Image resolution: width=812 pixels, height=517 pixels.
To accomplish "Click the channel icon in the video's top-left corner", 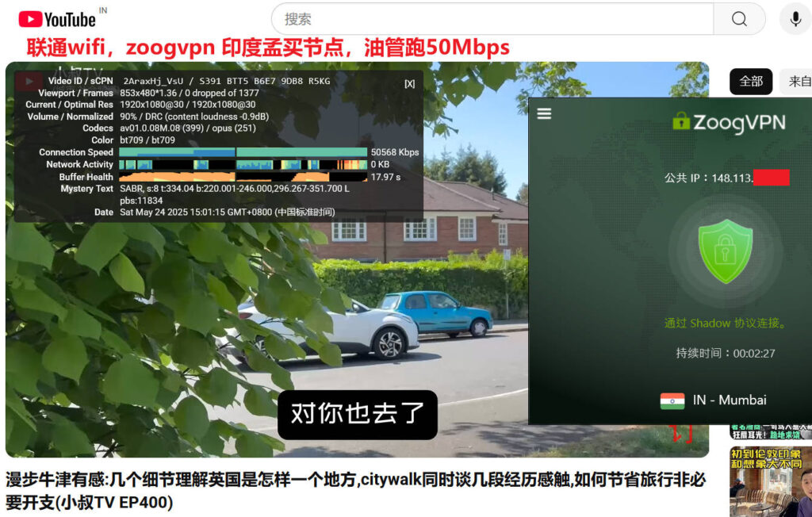I will [29, 81].
